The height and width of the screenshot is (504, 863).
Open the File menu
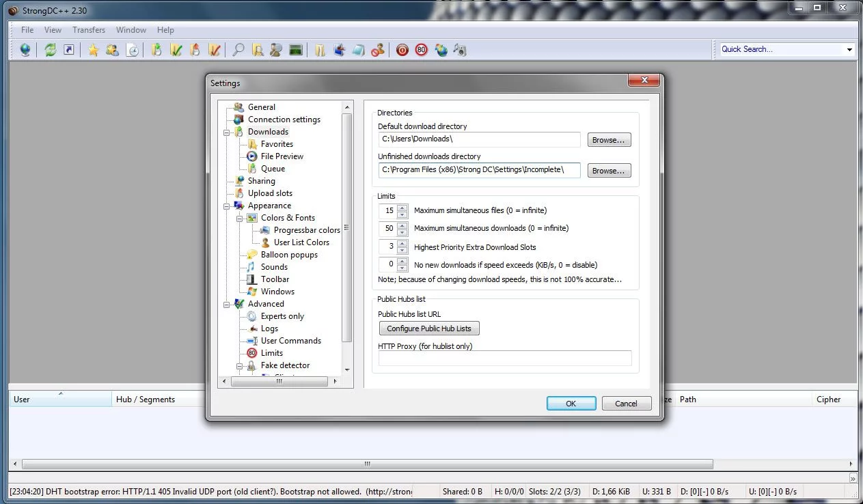click(27, 30)
